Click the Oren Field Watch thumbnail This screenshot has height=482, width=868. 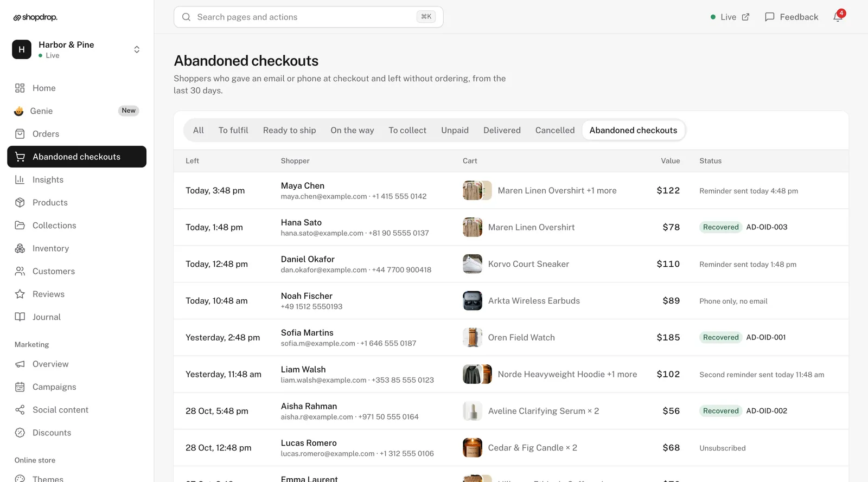472,337
